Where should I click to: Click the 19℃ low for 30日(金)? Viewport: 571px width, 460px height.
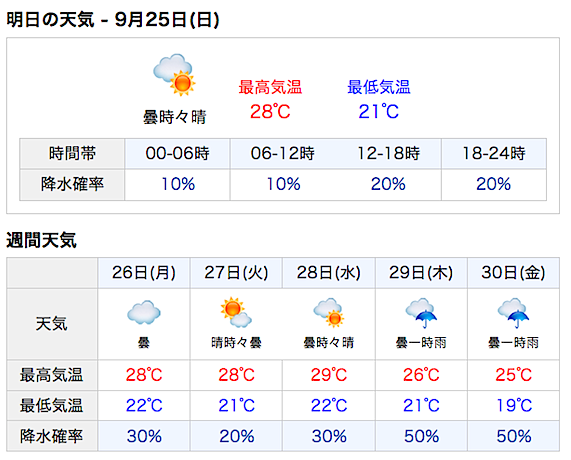tap(514, 405)
